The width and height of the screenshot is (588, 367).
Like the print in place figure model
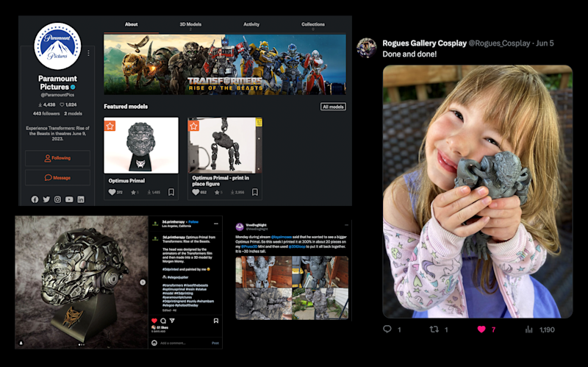tap(196, 192)
